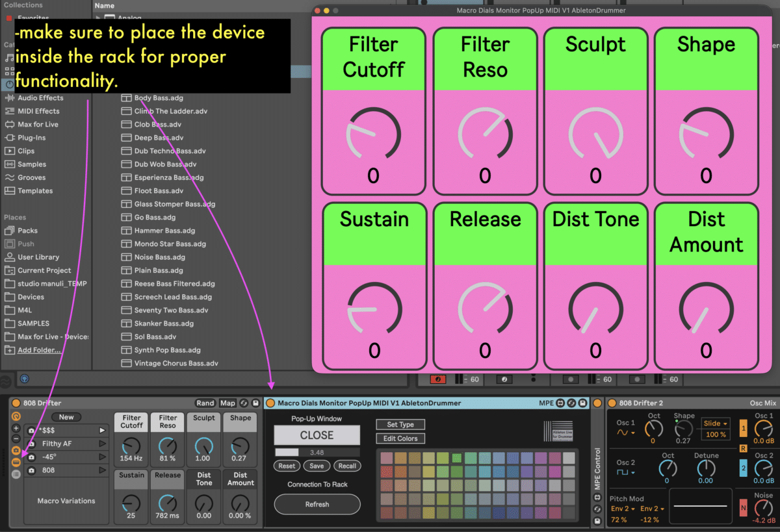The height and width of the screenshot is (532, 780).
Task: Open the Slide mode dropdown
Action: click(x=715, y=424)
